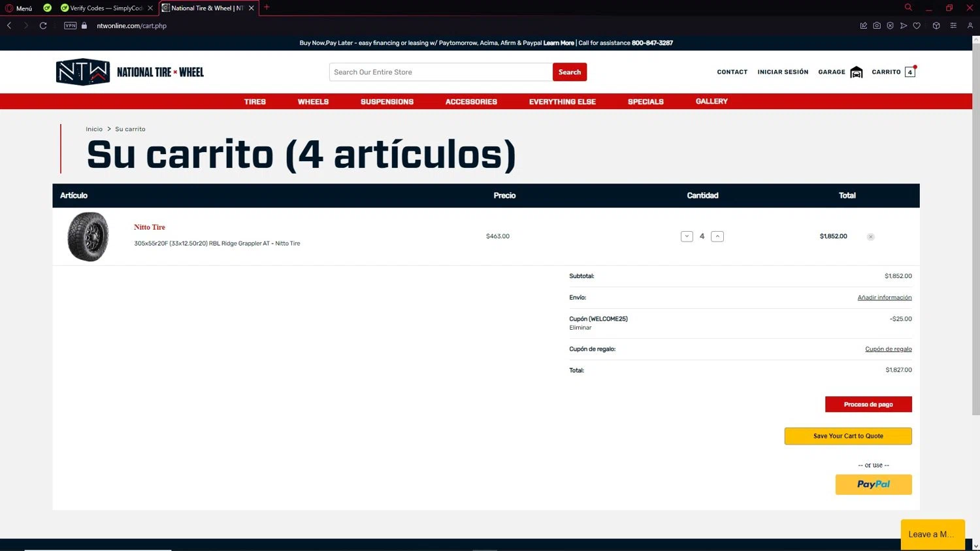
Task: Open the SUSPENSIONS menu
Action: click(387, 102)
